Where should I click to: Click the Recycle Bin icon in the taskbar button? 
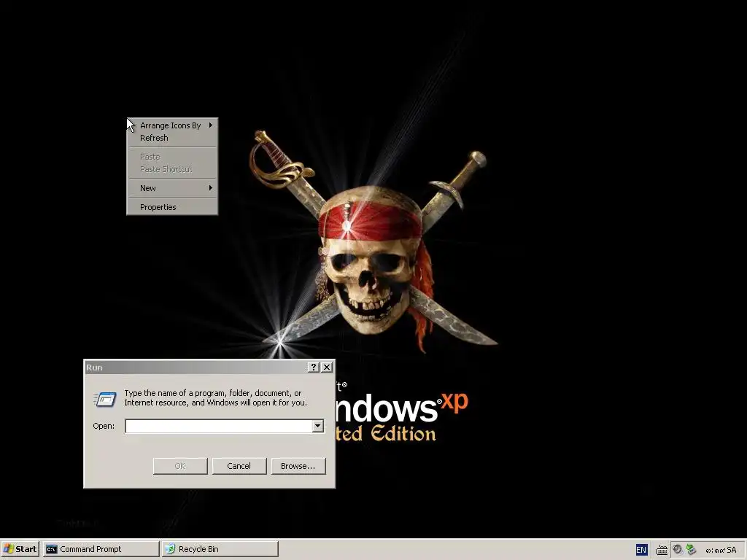coord(170,549)
